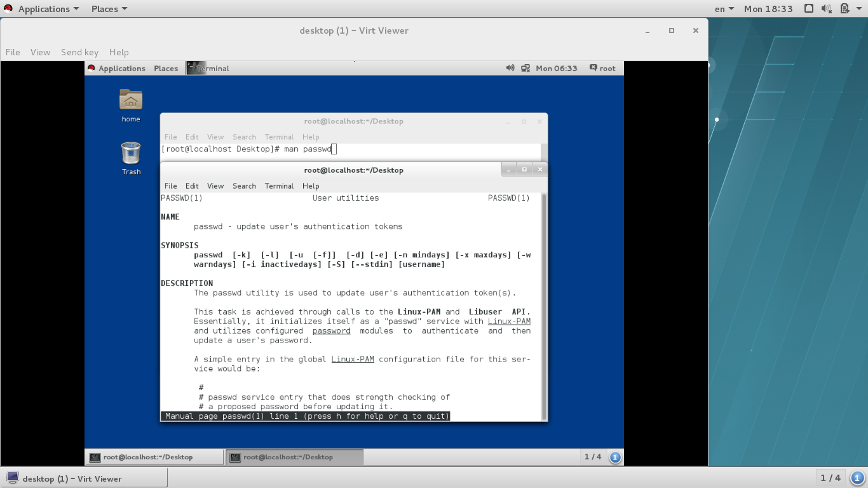Click the Virt Viewer window title bar

click(x=354, y=30)
